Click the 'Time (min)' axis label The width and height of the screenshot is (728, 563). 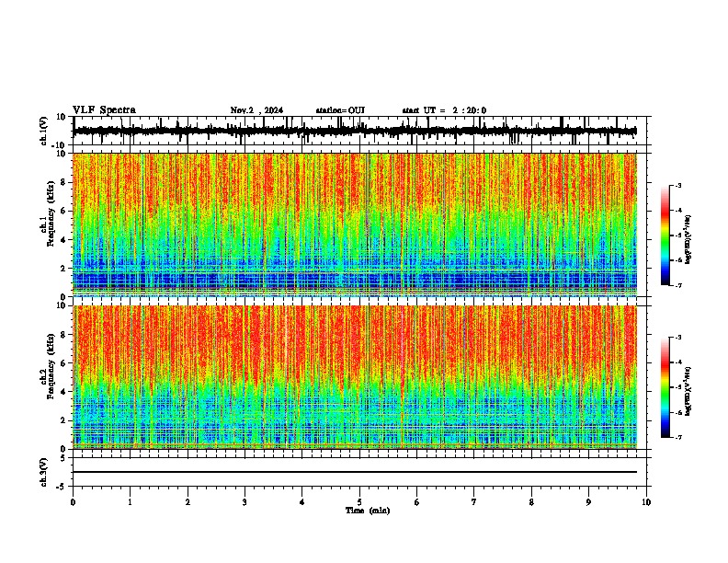tap(368, 511)
